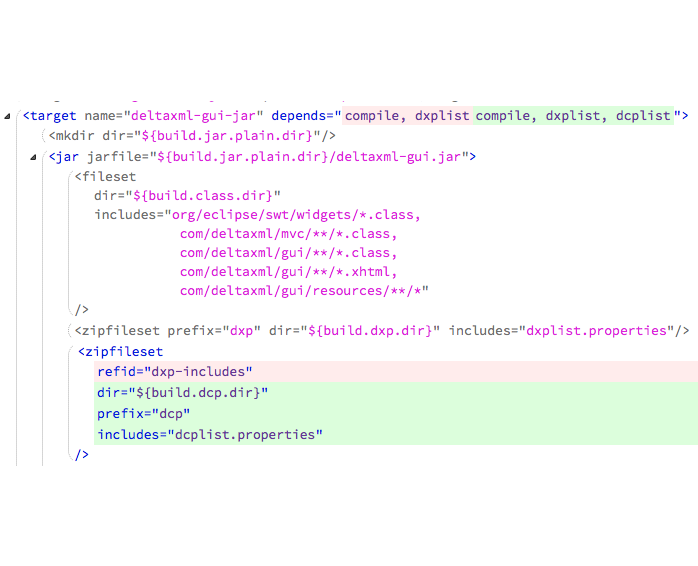This screenshot has height=566, width=698.
Task: Select the changed blue zipfileset tag
Action: pos(120,352)
